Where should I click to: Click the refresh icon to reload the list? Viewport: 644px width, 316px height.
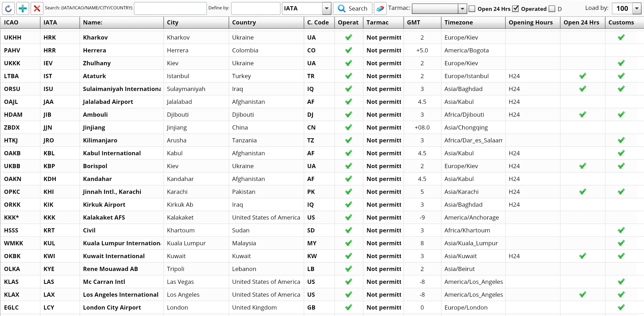(x=8, y=8)
